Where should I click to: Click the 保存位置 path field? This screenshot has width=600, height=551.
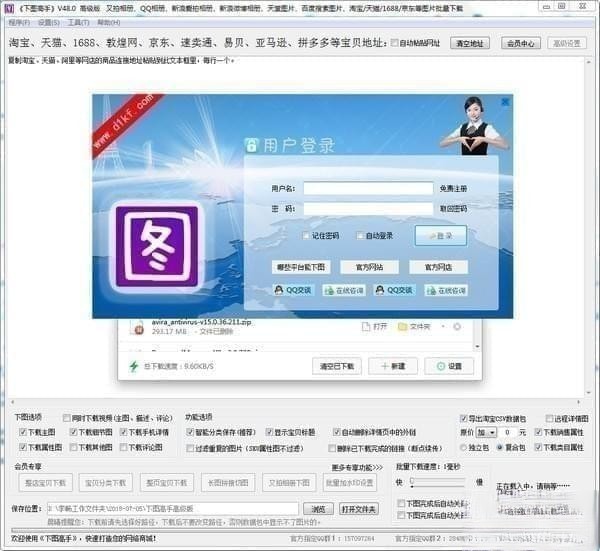click(172, 509)
